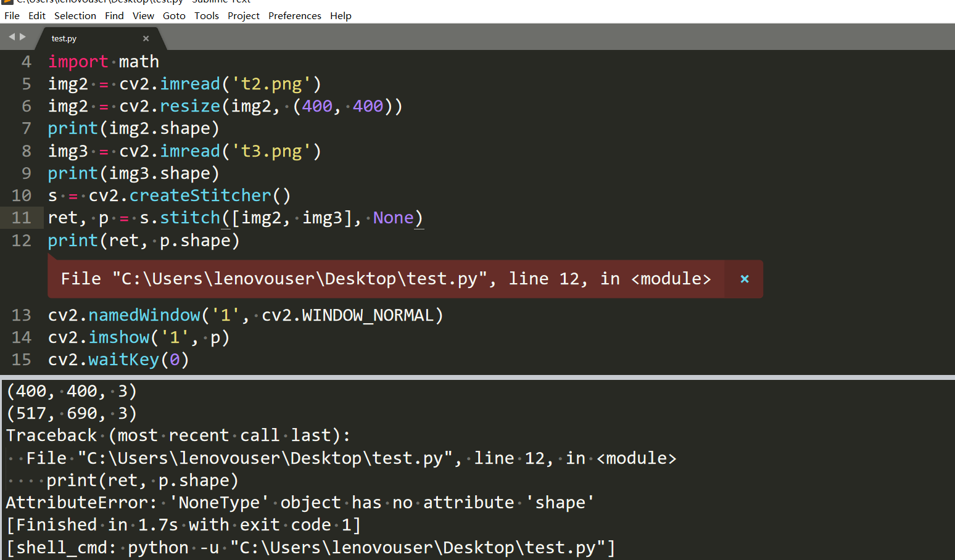Click print(ret, p.shape) in editor
This screenshot has height=560, width=955.
pyautogui.click(x=144, y=241)
